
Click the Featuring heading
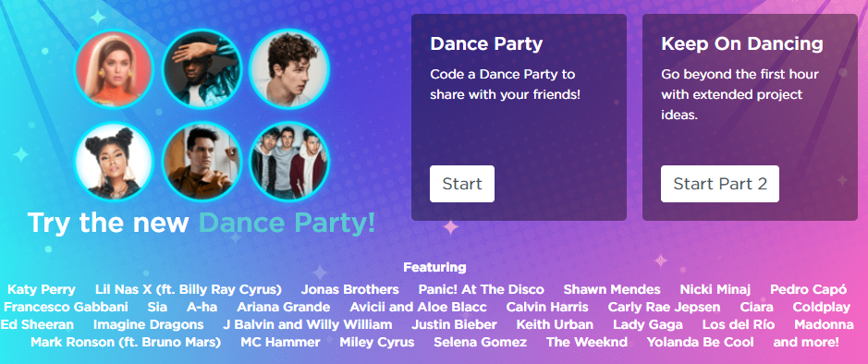tap(434, 268)
